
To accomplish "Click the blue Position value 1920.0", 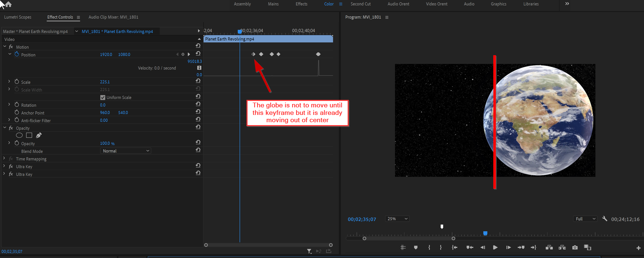I will (x=106, y=54).
